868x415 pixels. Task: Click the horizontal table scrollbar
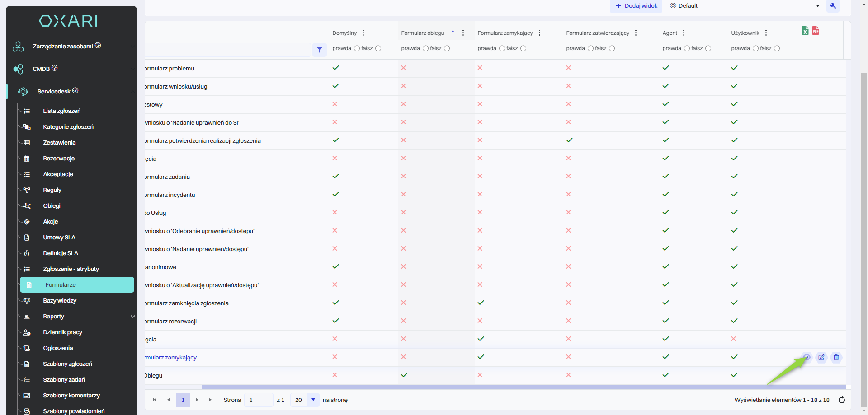click(x=524, y=387)
